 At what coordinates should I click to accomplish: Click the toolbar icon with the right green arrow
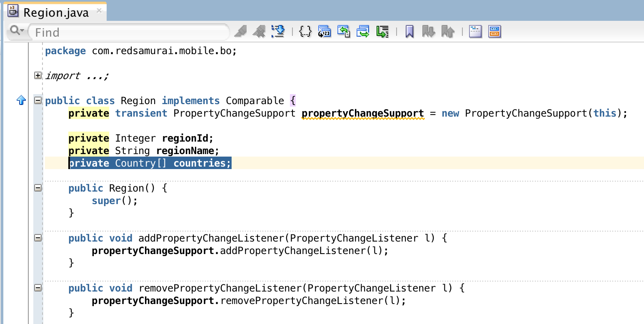point(363,31)
